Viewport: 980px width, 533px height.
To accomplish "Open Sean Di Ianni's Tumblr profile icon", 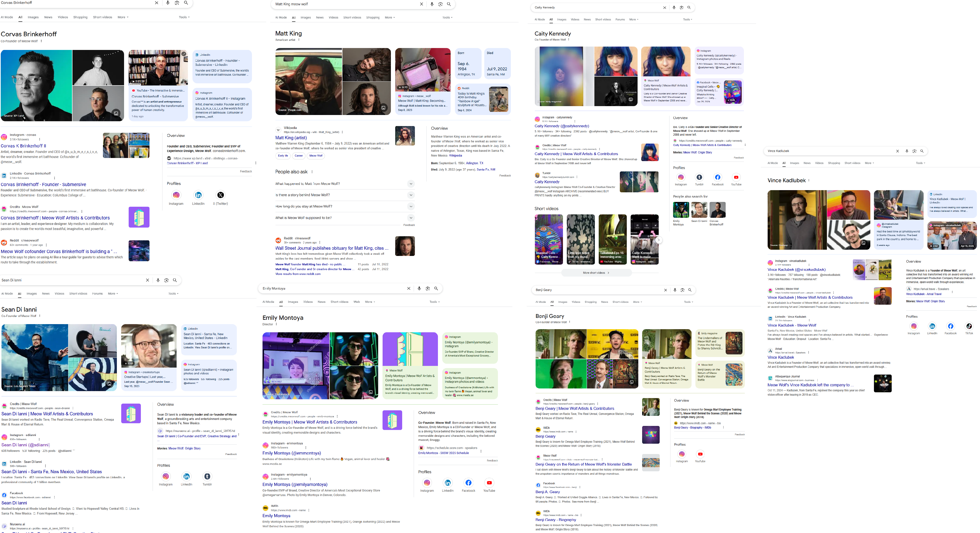I will (207, 476).
